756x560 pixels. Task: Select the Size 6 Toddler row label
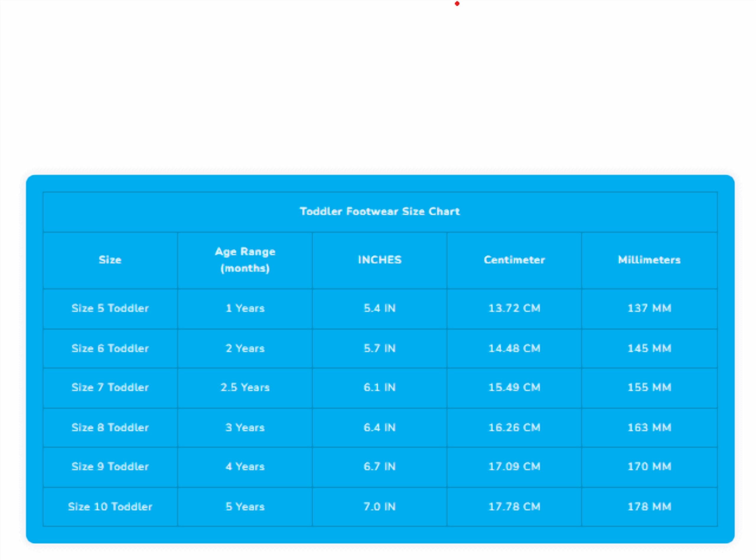[110, 349]
